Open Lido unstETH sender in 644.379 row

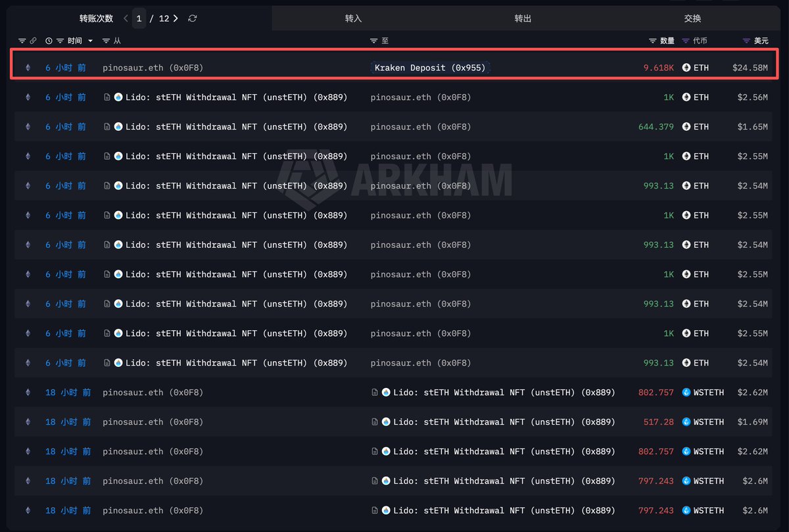click(x=236, y=127)
